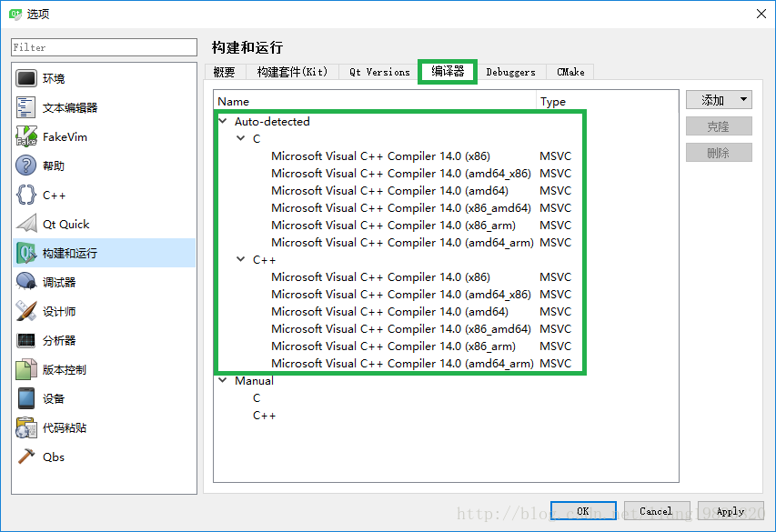Close the 选项 options dialog

(761, 14)
